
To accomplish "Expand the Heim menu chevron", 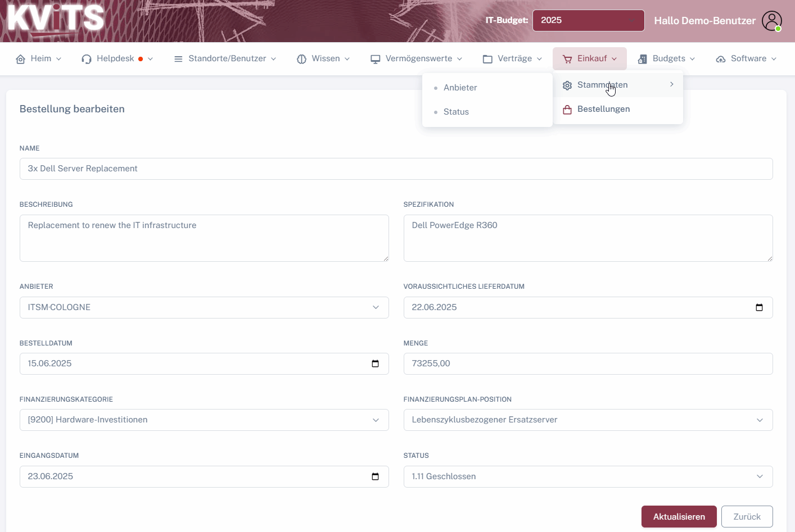I will click(x=58, y=59).
